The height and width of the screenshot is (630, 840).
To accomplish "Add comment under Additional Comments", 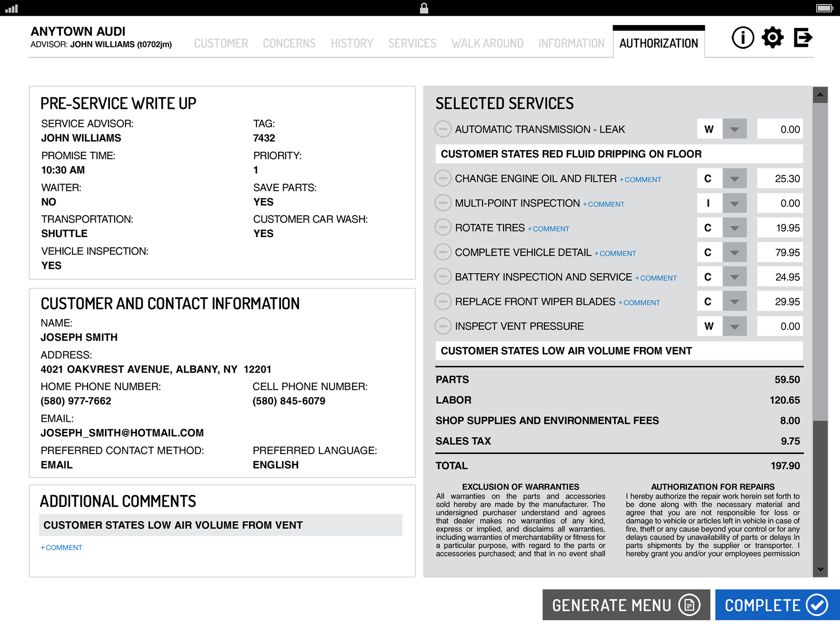I will [61, 547].
